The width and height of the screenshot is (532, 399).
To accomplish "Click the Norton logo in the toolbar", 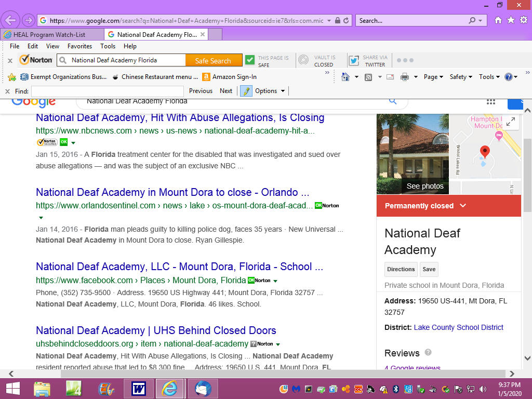I will (36, 60).
